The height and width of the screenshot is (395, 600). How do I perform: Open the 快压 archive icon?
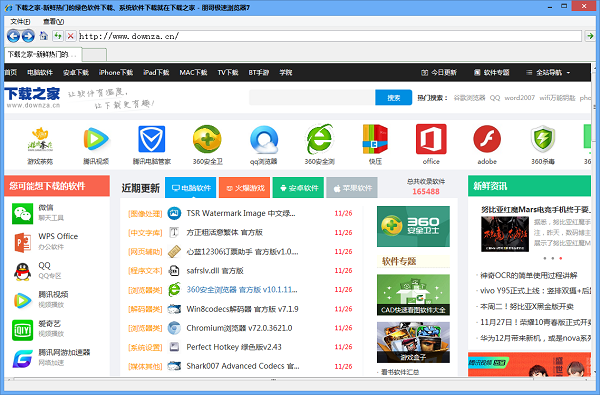(x=375, y=139)
